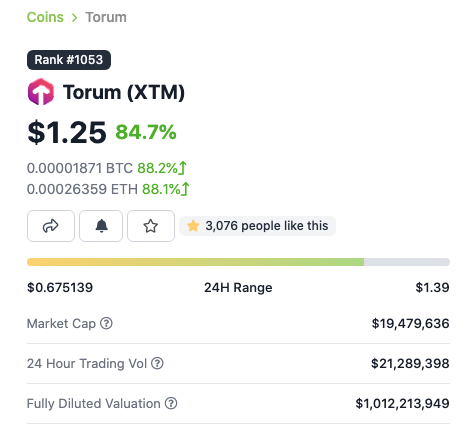This screenshot has width=461, height=433.
Task: Click the BTC price up arrow icon
Action: (183, 168)
